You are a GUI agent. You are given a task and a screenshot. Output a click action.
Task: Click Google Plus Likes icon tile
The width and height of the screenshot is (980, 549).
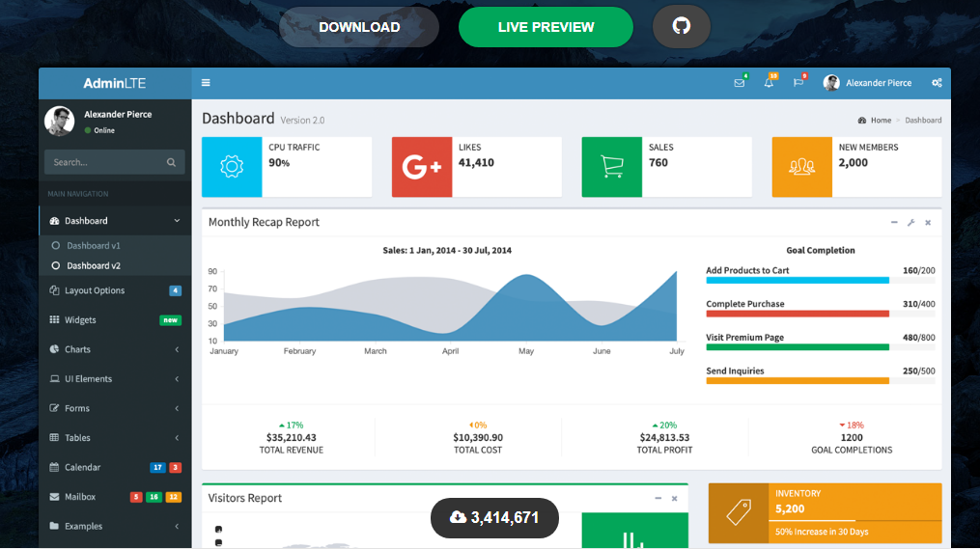[x=422, y=167]
